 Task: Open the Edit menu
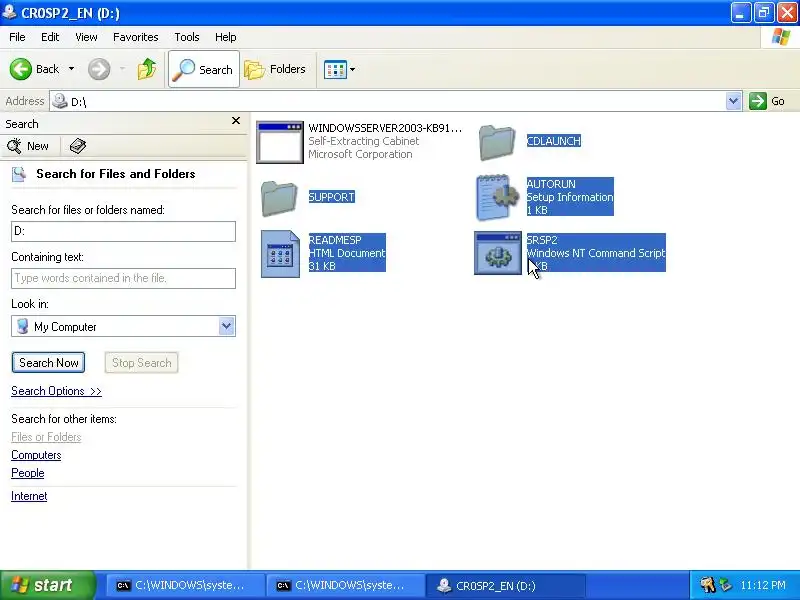tap(50, 37)
